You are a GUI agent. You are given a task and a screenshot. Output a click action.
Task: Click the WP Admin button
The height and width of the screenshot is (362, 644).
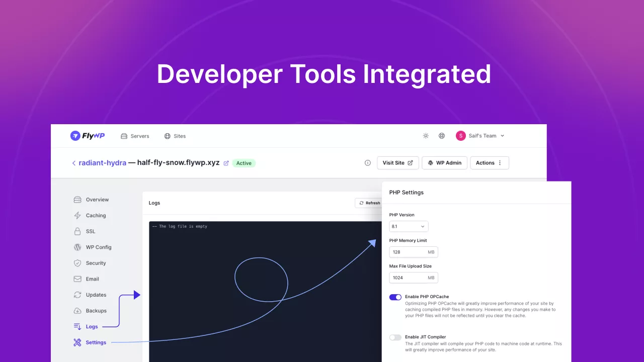(444, 163)
